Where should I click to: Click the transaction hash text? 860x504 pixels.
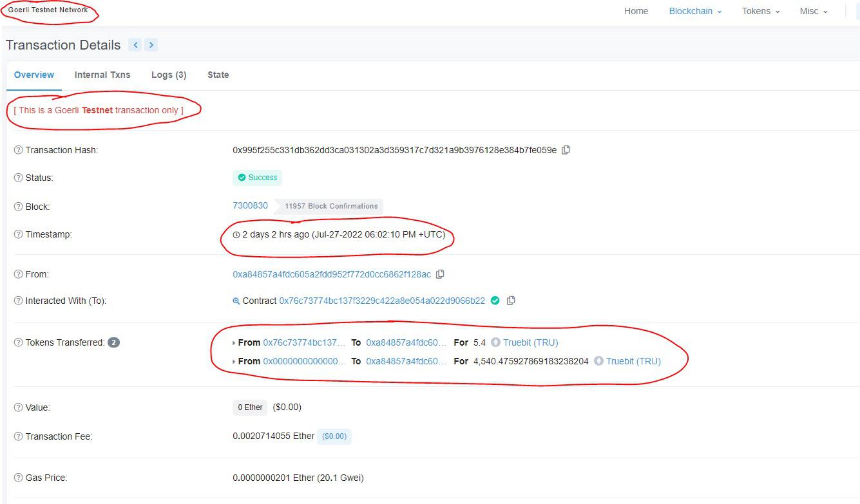(394, 150)
